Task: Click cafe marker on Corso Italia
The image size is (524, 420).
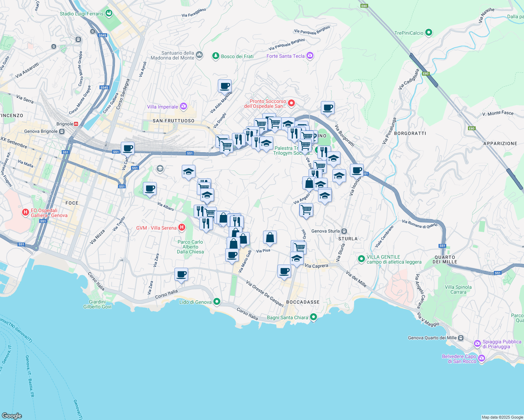Action: click(x=181, y=275)
